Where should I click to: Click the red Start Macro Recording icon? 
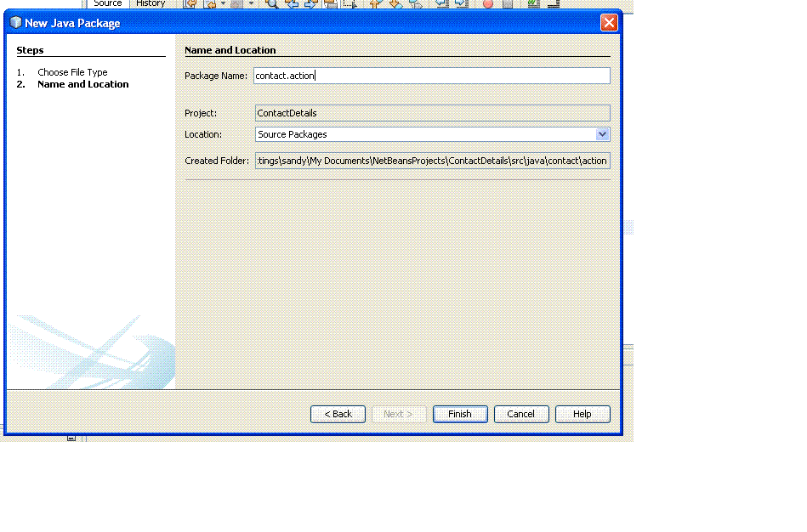click(x=488, y=3)
